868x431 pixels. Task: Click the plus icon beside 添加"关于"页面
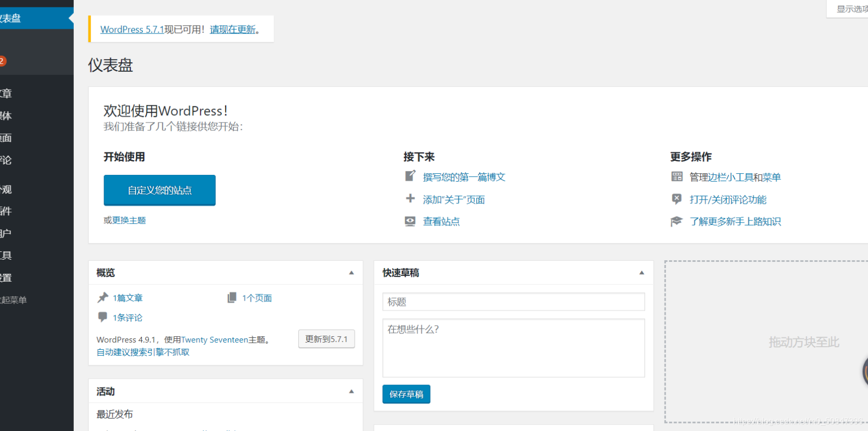tap(410, 198)
